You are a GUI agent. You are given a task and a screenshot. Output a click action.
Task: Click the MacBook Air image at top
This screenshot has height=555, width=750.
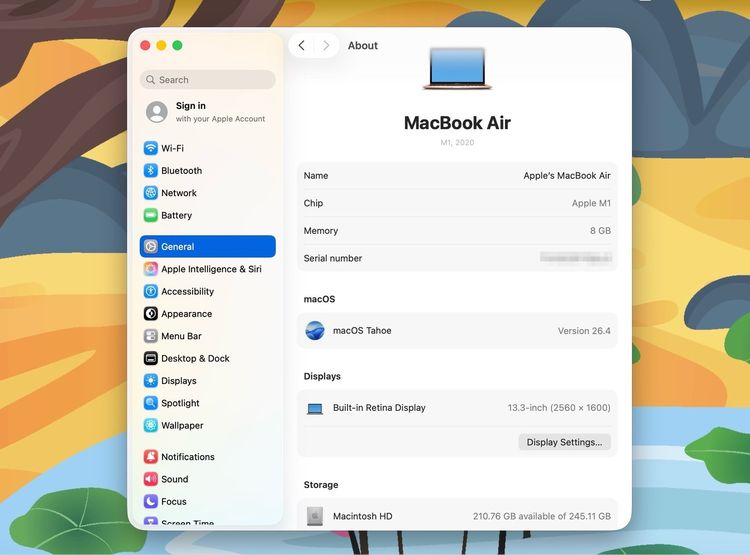(457, 68)
